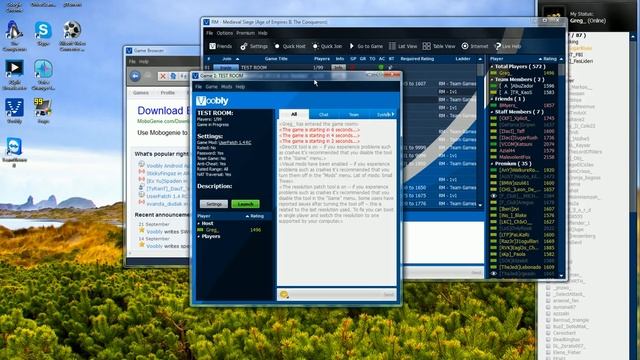Screen dimensions: 640x360
Task: Select The Conquerors desktop shortcut
Action: (14, 36)
